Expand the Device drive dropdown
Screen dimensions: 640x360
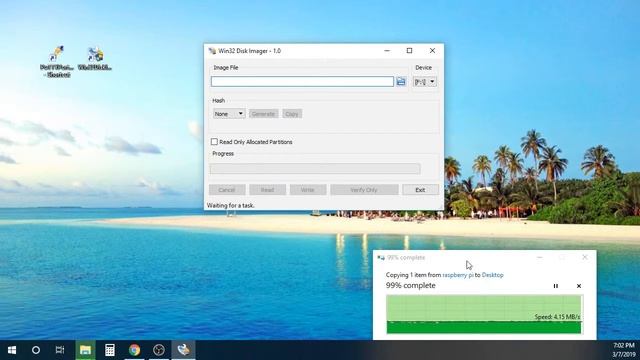pyautogui.click(x=424, y=82)
